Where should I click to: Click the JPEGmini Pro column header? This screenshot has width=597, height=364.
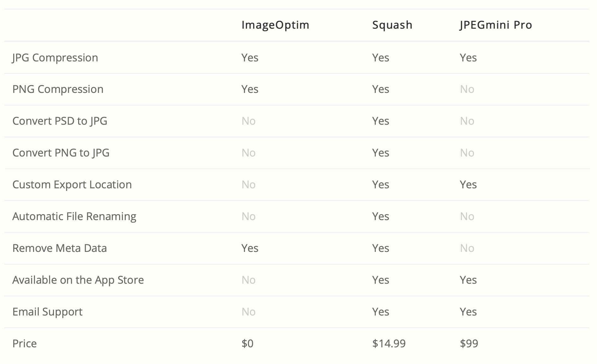click(496, 25)
